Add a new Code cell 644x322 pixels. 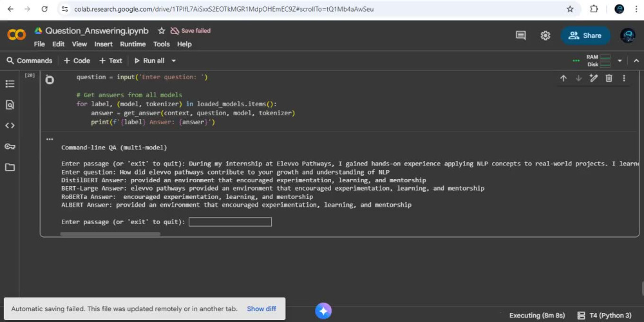[77, 61]
